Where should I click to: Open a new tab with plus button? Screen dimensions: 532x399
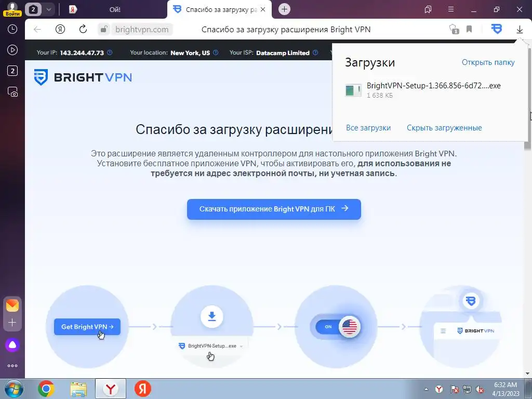[x=284, y=9]
